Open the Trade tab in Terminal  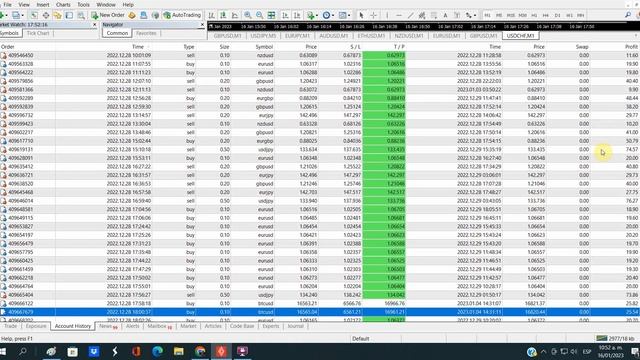pos(11,326)
